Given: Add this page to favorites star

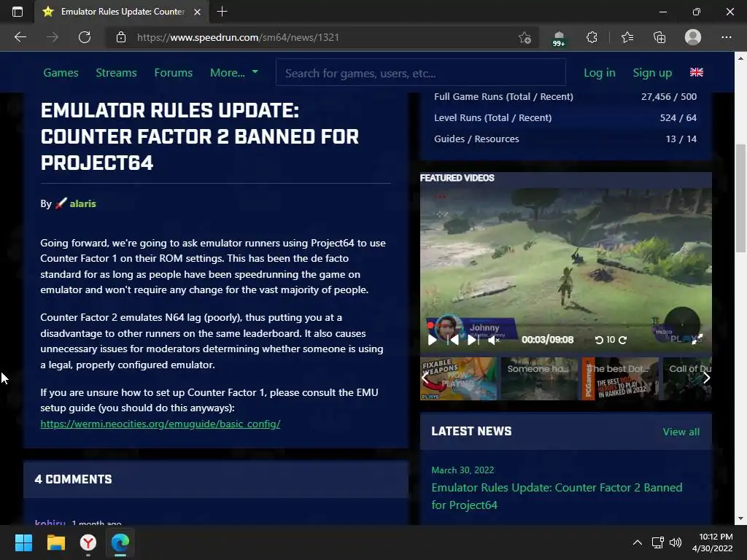Looking at the screenshot, I should [525, 37].
